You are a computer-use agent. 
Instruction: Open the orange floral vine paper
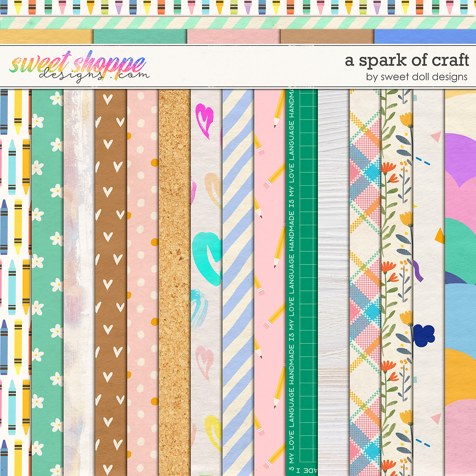397,283
